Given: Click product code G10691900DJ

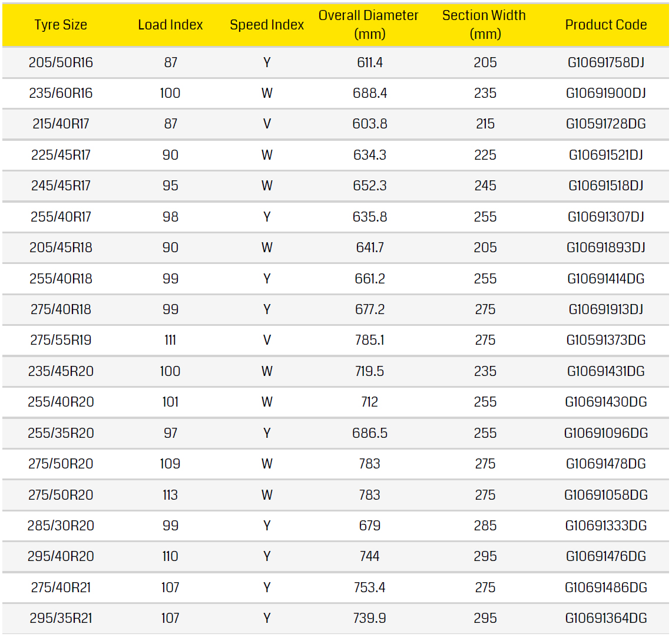Looking at the screenshot, I should 605,93.
